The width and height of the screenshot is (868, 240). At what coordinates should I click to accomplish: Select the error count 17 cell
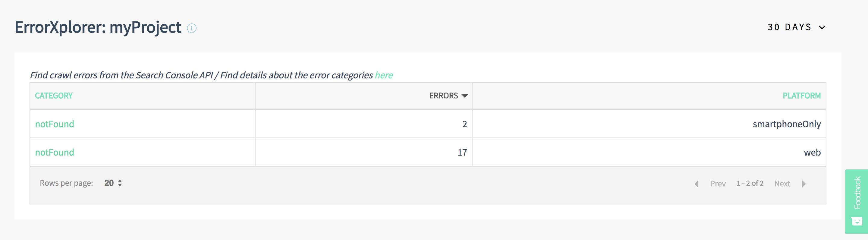(363, 152)
